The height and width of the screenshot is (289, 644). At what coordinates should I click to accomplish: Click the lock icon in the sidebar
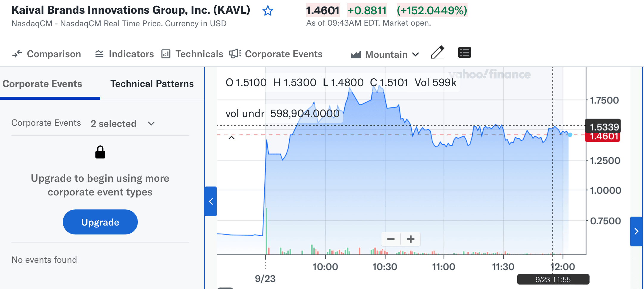pos(100,152)
